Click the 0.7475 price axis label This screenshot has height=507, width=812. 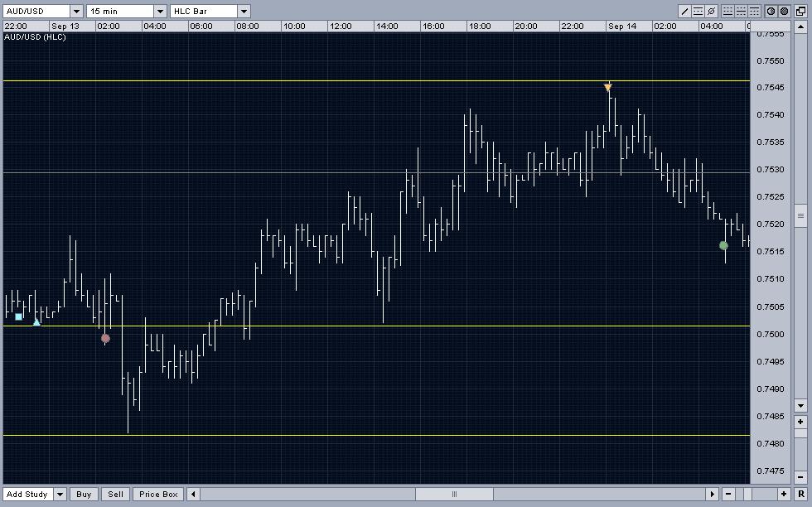[x=771, y=471]
